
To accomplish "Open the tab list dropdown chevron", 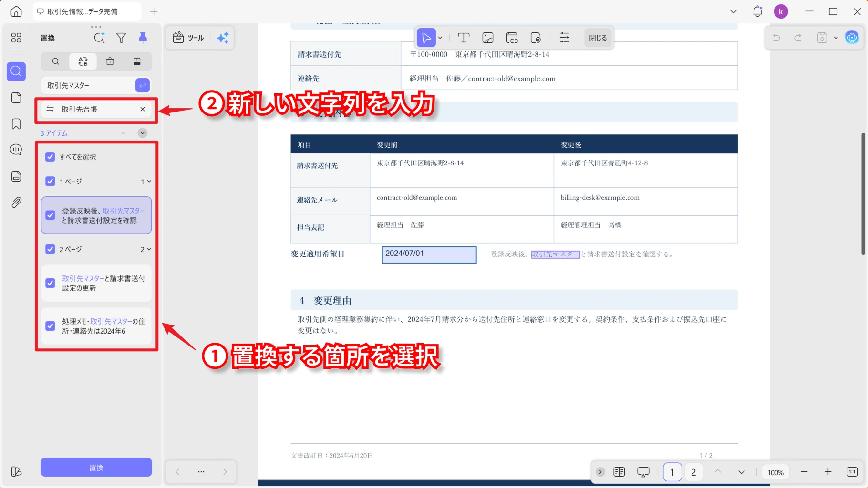I will coord(734,11).
